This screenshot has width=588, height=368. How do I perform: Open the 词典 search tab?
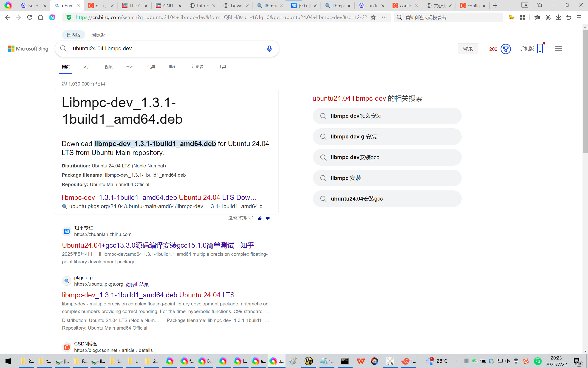click(151, 67)
